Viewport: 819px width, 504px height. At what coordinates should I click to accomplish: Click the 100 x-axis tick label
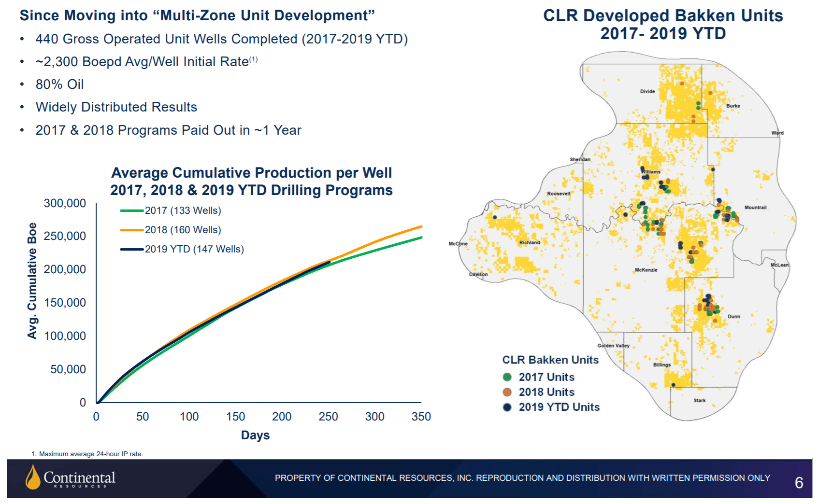[189, 417]
